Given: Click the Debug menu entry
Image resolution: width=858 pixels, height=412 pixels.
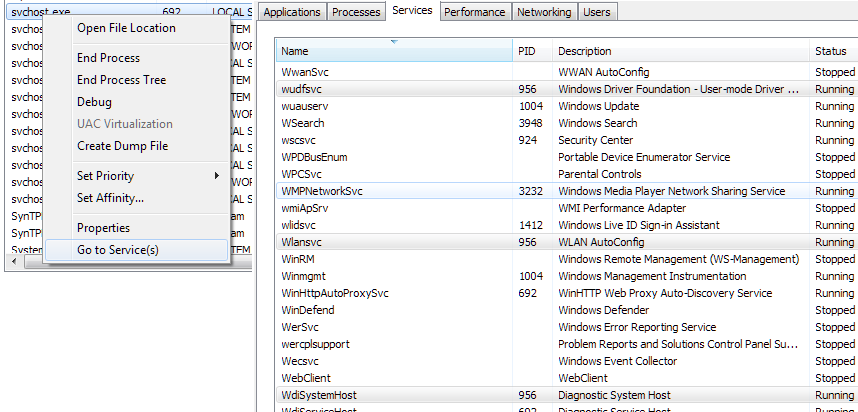Looking at the screenshot, I should [x=94, y=102].
